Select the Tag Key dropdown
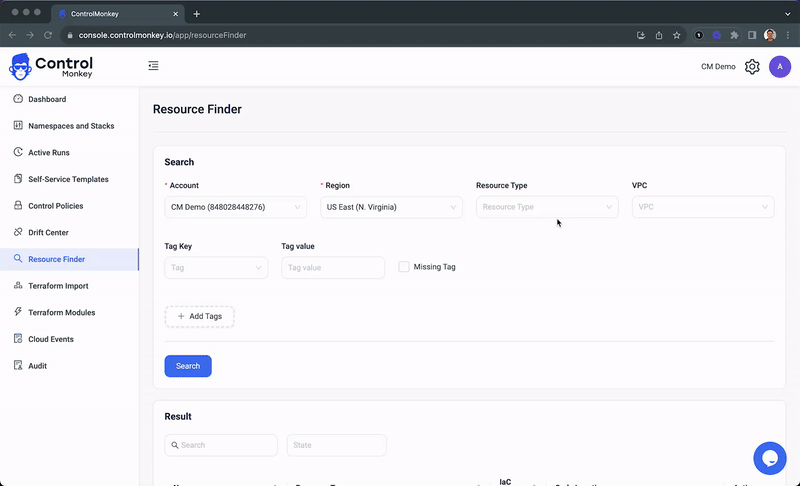Viewport: 800px width, 486px height. 216,268
